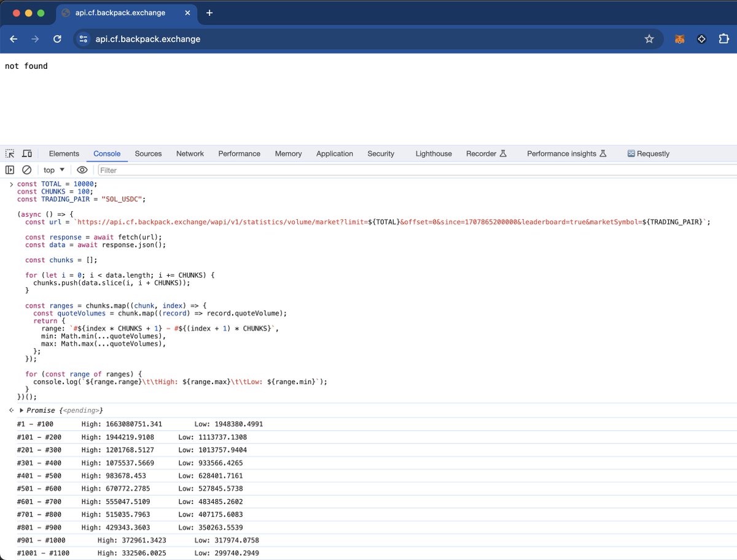Click the '#701 – #800' log row

(368, 515)
